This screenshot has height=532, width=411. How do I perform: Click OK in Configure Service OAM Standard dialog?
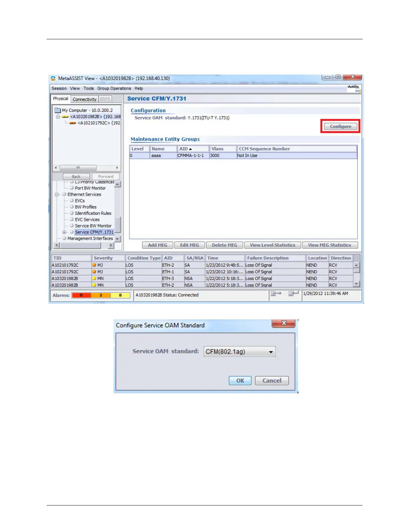[240, 381]
